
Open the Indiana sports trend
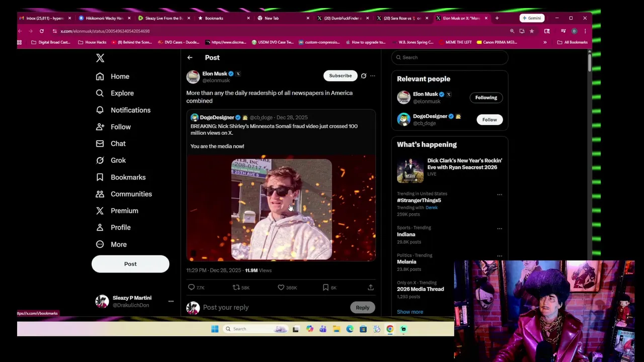click(406, 234)
